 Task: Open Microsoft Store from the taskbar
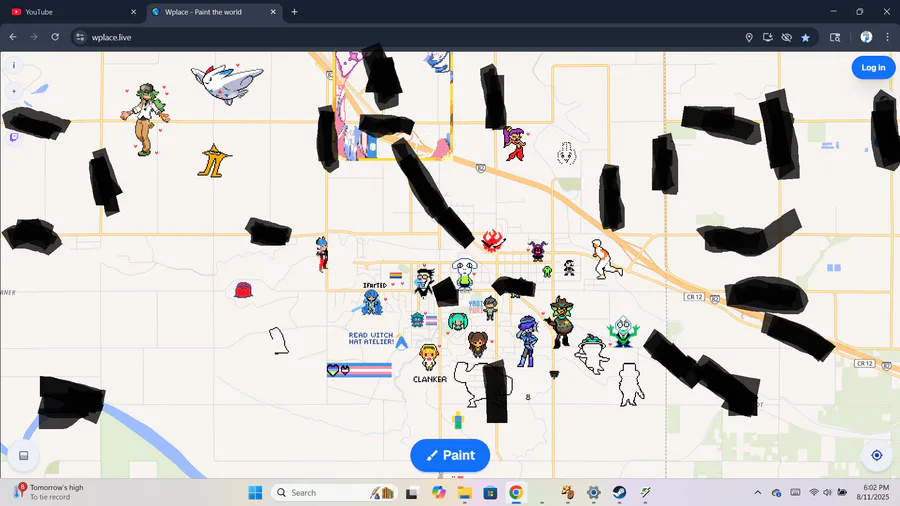tap(490, 492)
